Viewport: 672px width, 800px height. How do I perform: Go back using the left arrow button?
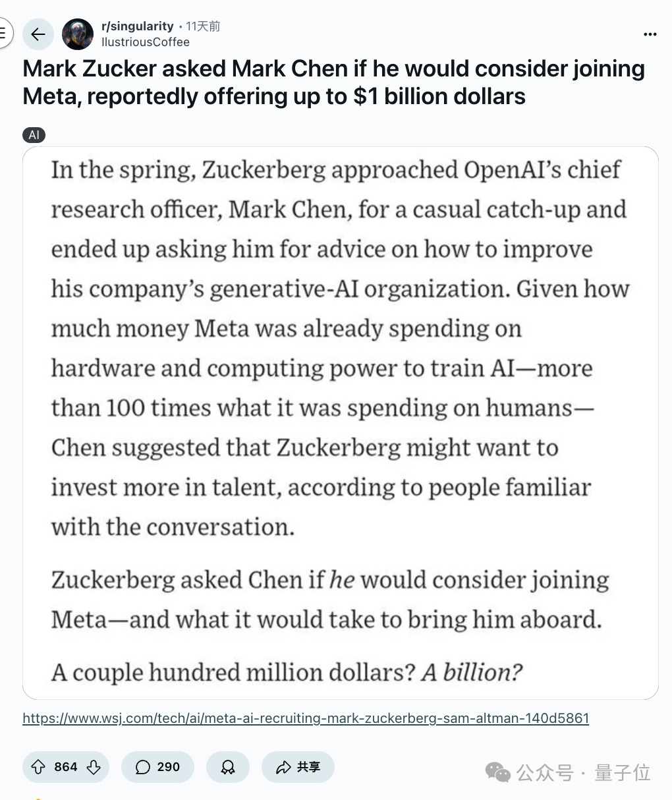point(38,35)
